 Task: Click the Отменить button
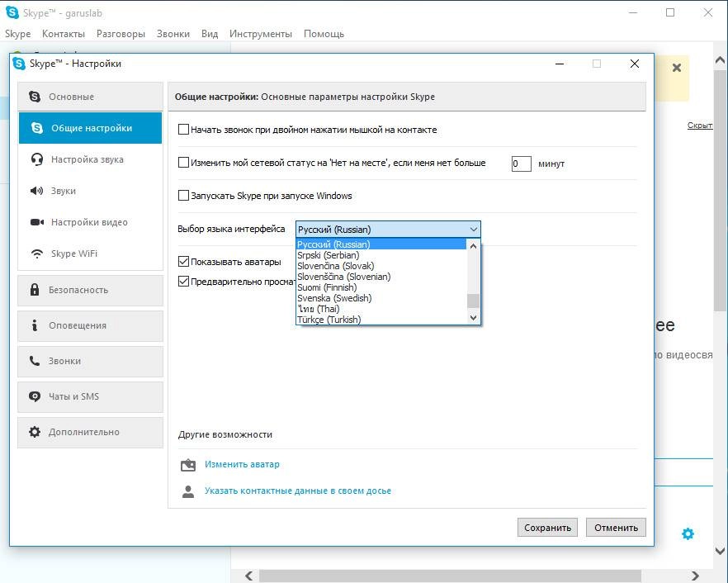tap(616, 528)
